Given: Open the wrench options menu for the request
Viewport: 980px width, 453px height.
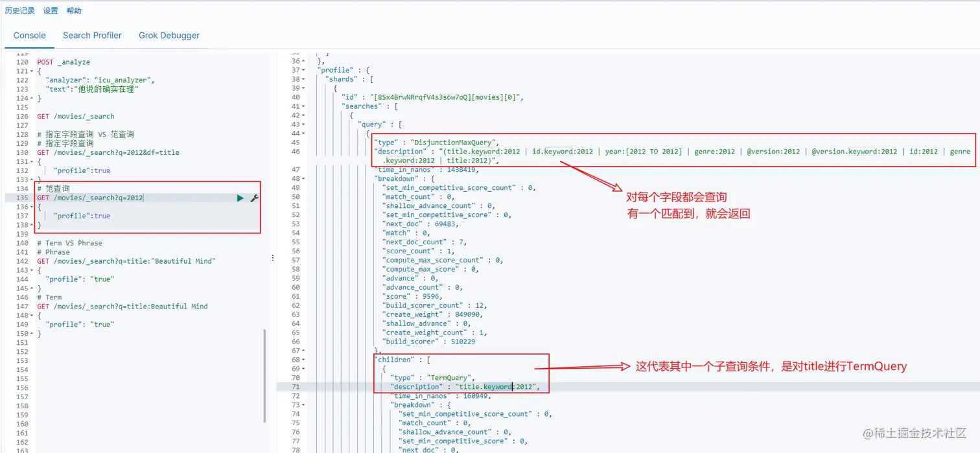Looking at the screenshot, I should pos(254,198).
